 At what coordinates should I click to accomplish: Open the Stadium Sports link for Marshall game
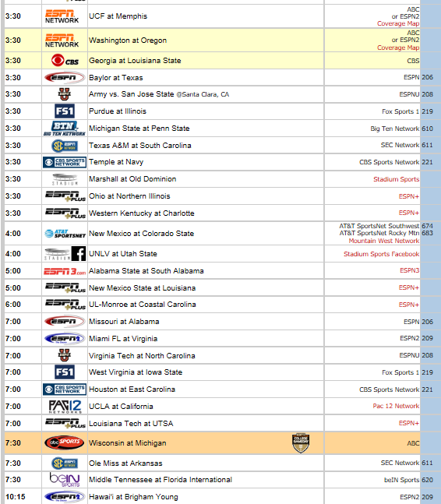point(397,179)
